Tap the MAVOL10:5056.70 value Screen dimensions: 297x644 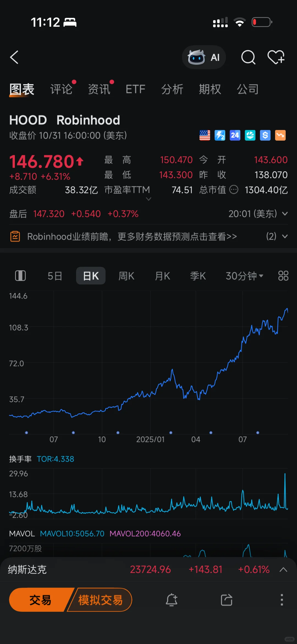(72, 533)
